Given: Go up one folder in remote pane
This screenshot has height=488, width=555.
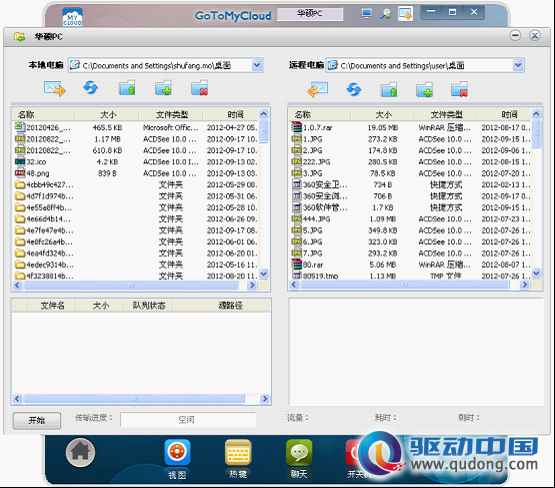Looking at the screenshot, I should [x=389, y=90].
